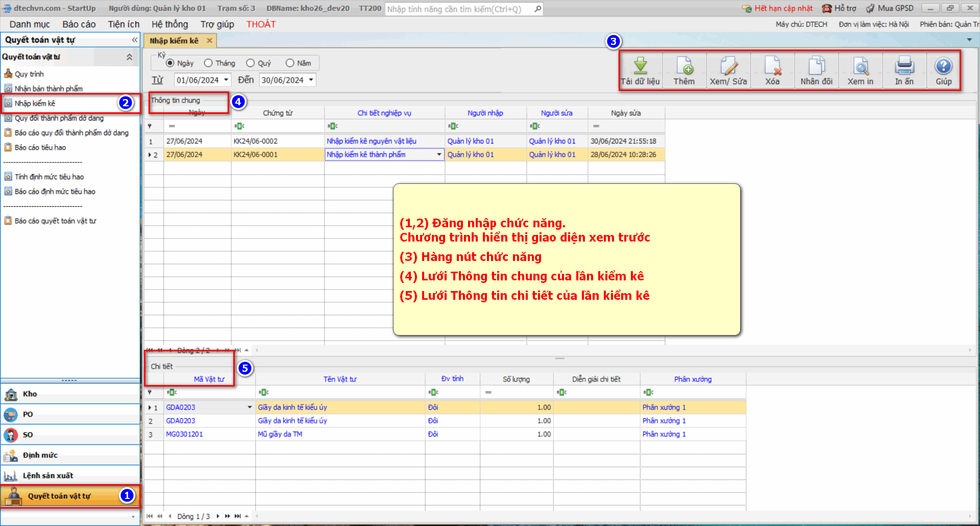Click the Xóa delete icon

coord(772,66)
